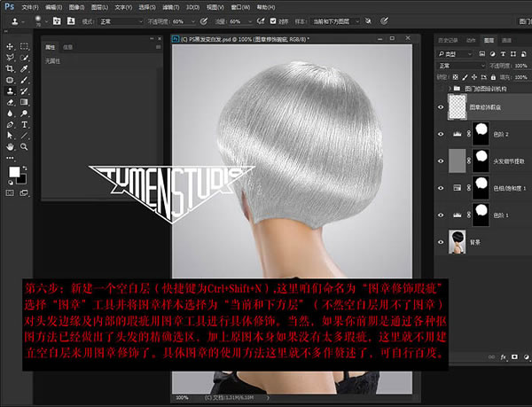Choose the Horizontal Type tool
This screenshot has height=407, width=532.
(x=24, y=124)
